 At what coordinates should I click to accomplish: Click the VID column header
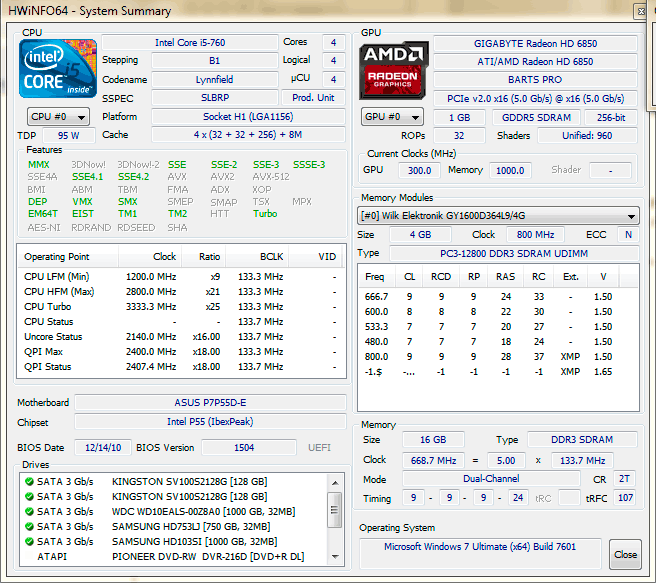315,257
